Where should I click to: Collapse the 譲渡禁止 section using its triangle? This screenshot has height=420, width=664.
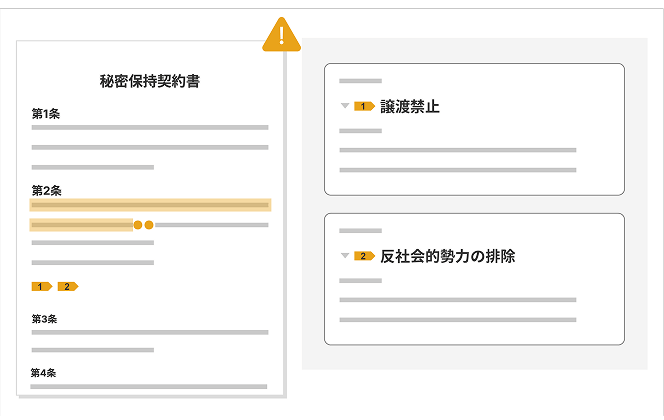[345, 106]
